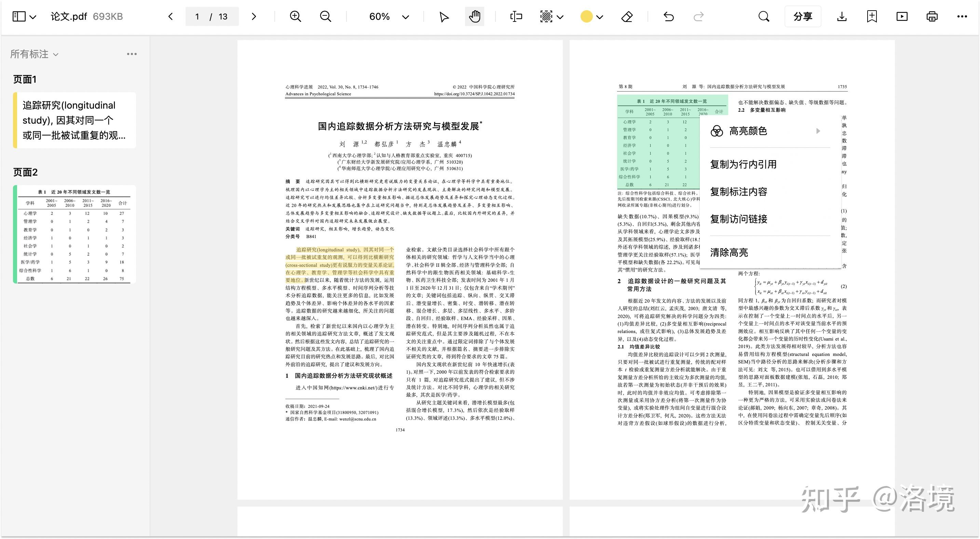Click the 关键词 keywords line
The height and width of the screenshot is (539, 980).
(x=340, y=229)
